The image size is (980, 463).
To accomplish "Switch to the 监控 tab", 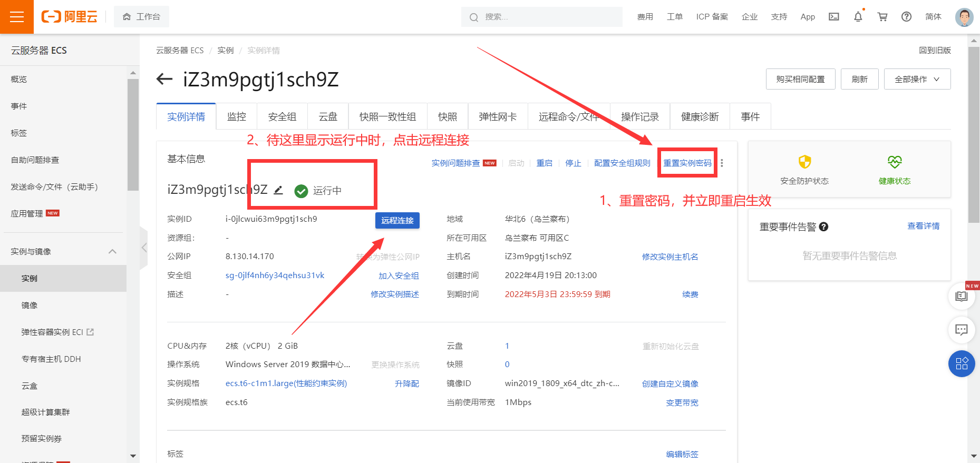I will [237, 116].
